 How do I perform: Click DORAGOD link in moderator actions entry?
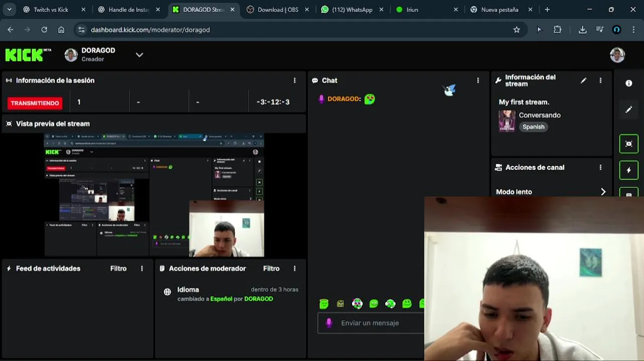[x=259, y=299]
